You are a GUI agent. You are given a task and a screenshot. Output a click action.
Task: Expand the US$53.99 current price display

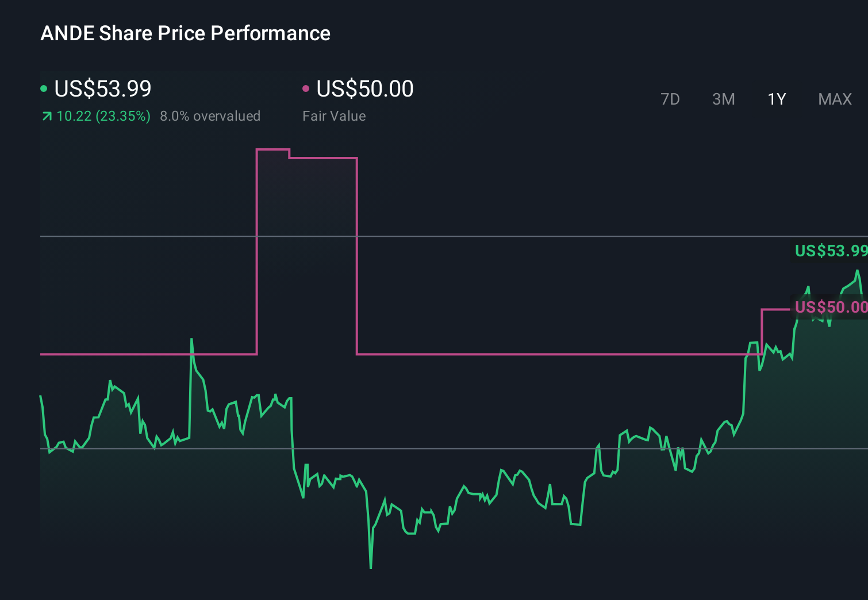tap(102, 89)
